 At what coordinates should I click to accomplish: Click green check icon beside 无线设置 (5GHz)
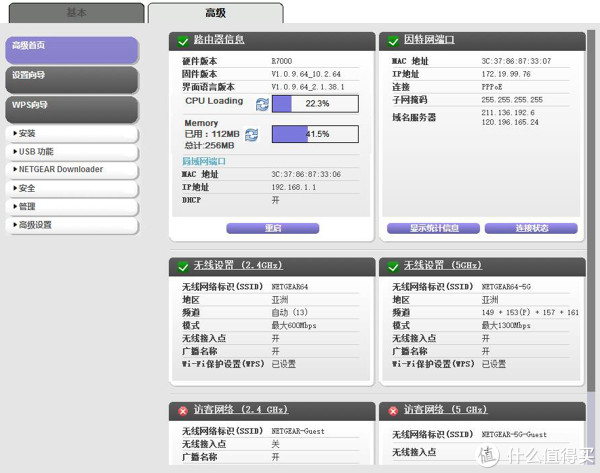click(393, 267)
